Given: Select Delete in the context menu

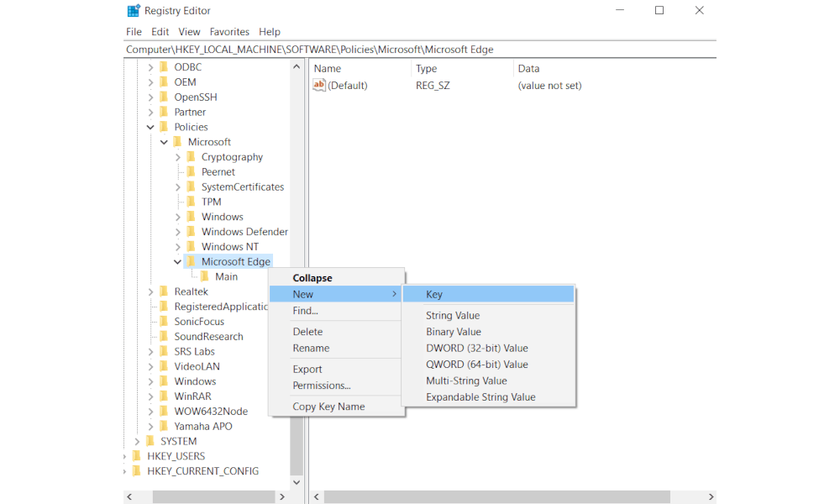Looking at the screenshot, I should [x=336, y=332].
